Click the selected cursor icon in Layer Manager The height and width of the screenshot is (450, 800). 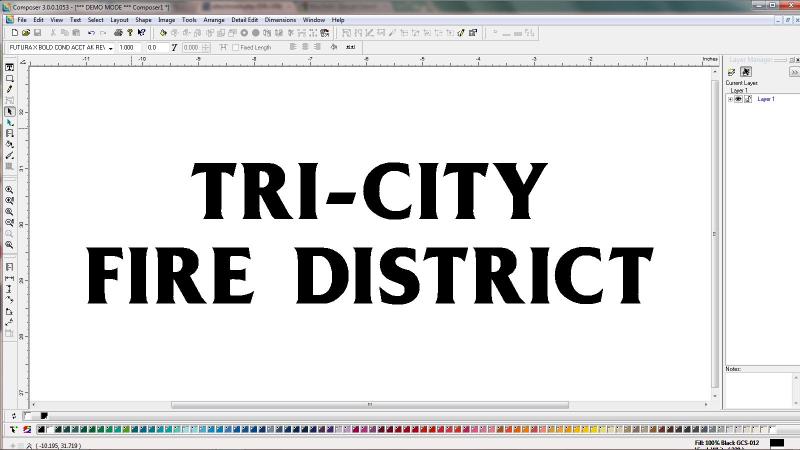point(746,72)
